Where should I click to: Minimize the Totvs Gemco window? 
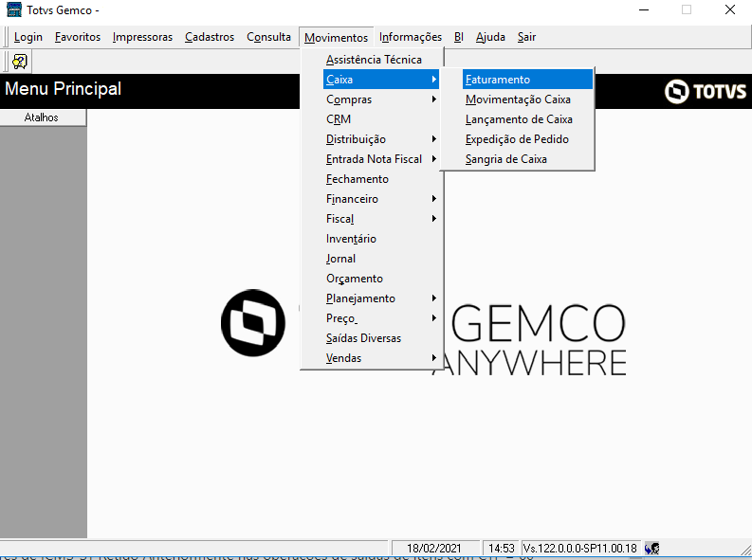coord(644,9)
